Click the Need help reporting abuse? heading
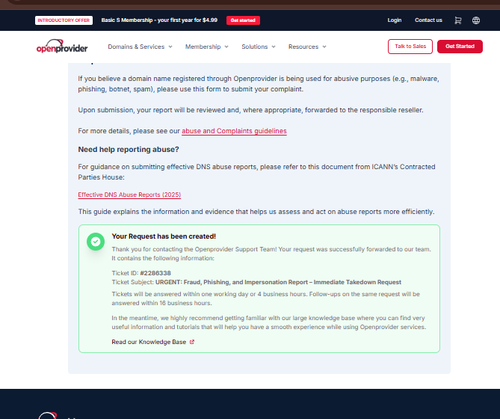 [x=128, y=149]
